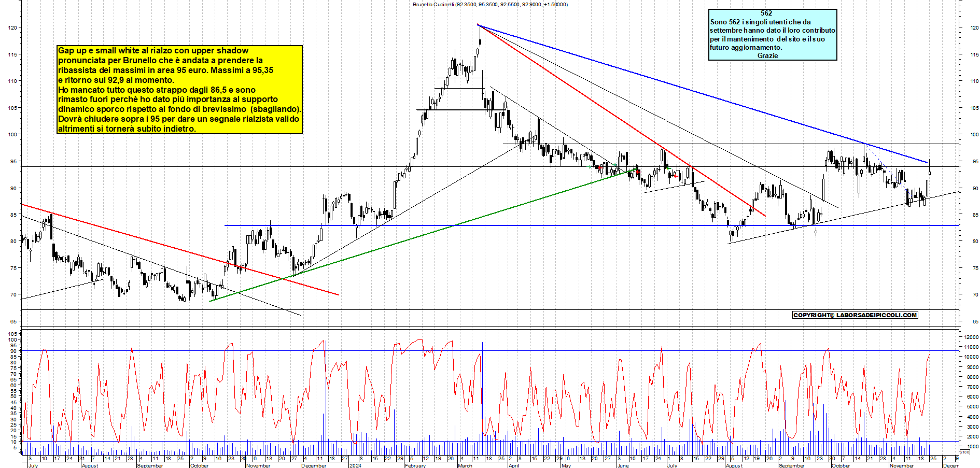980x468 pixels.
Task: Click the '2000' volume axis label
Action: pos(972,436)
